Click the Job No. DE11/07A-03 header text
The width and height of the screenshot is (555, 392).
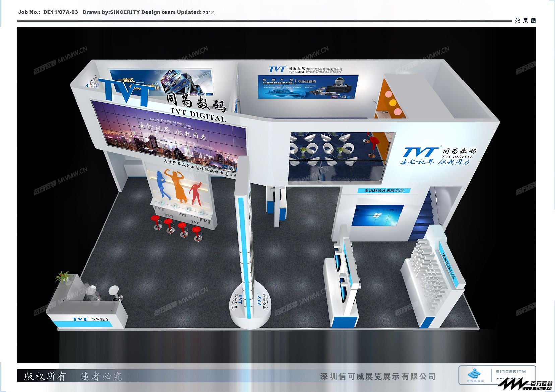pyautogui.click(x=48, y=12)
